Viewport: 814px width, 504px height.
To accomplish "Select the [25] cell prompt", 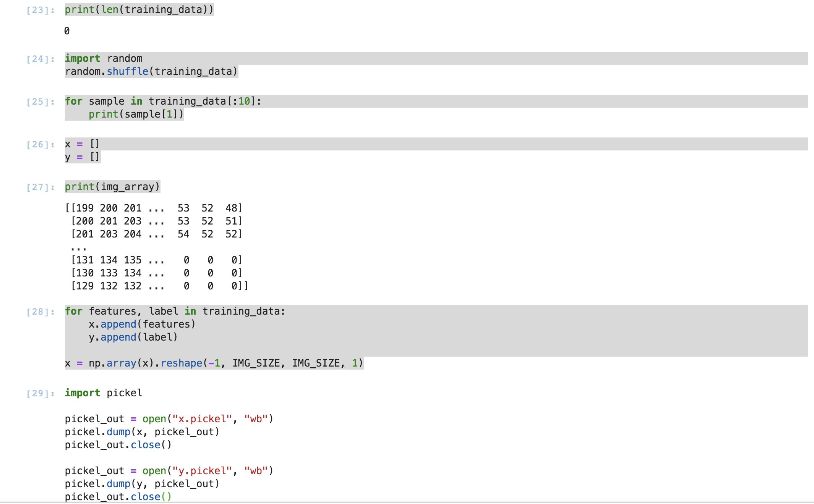I will [x=40, y=102].
